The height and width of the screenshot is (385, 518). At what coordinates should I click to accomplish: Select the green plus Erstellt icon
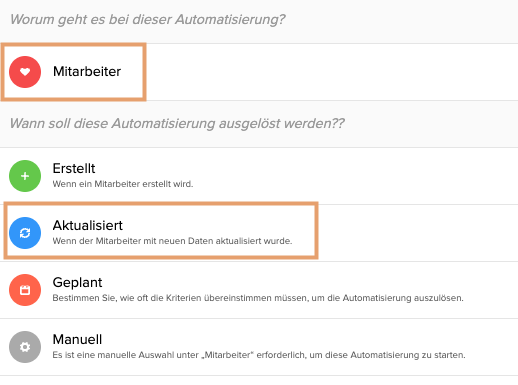coord(25,176)
